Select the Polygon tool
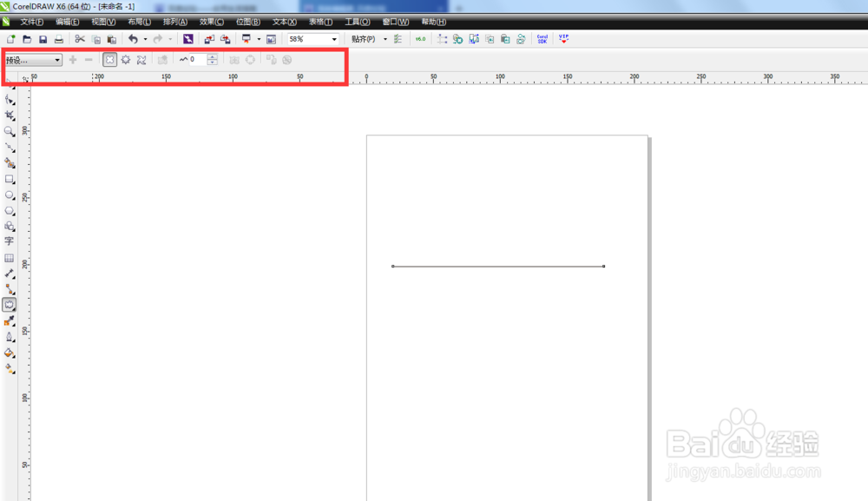 tap(10, 211)
